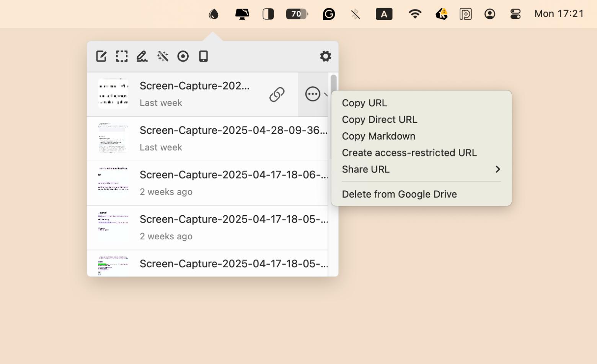This screenshot has height=364, width=597.
Task: Open the annotate pen tool
Action: (x=142, y=56)
